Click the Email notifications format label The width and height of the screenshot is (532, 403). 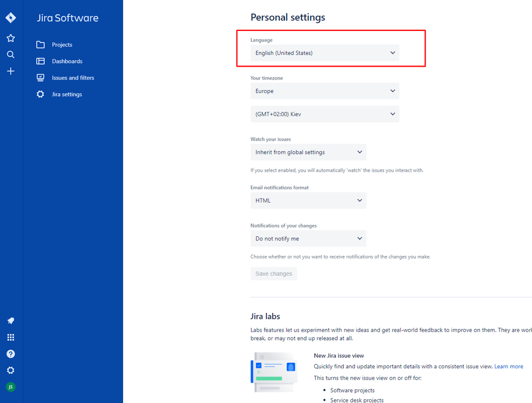coord(280,188)
